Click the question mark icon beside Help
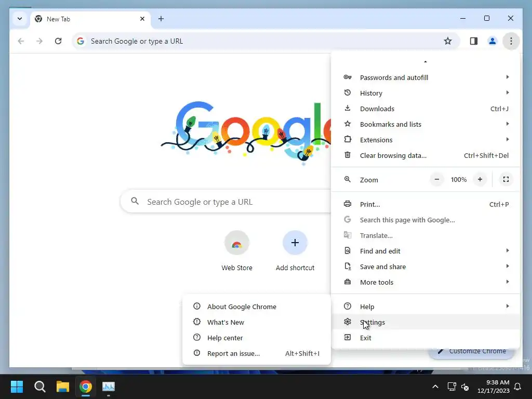The image size is (532, 399). click(348, 306)
